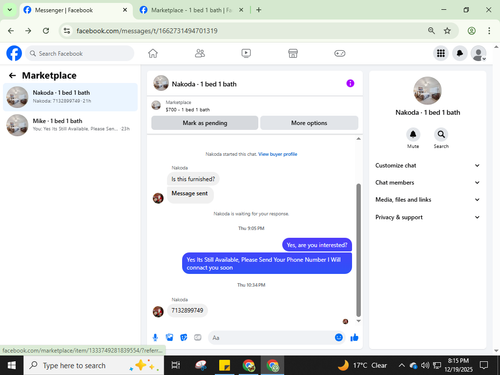Open Sticky Notes from taskbar
The image size is (500, 375).
point(224,365)
